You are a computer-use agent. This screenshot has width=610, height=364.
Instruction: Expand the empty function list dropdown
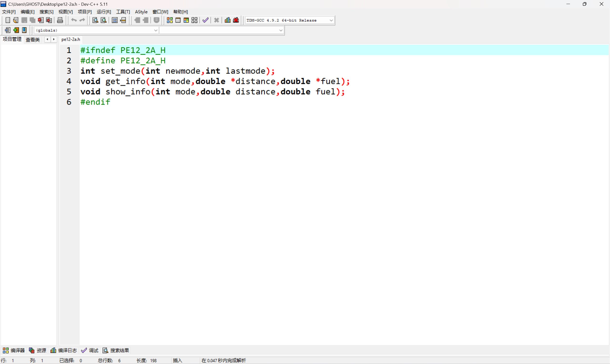coord(281,30)
